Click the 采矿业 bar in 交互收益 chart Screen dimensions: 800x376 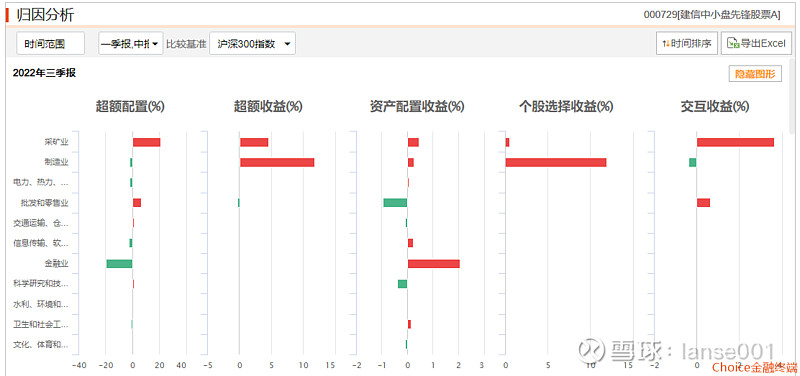coord(735,142)
